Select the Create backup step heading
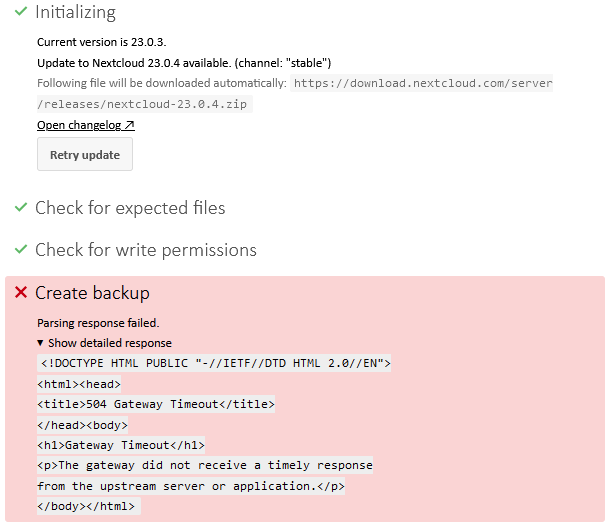Image resolution: width=609 pixels, height=527 pixels. click(x=92, y=293)
